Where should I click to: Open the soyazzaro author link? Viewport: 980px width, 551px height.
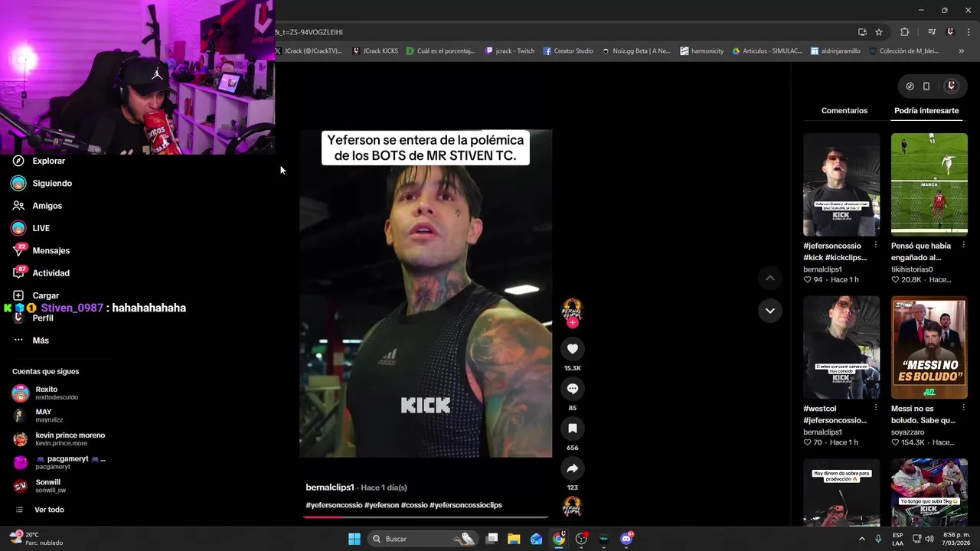[x=908, y=432]
